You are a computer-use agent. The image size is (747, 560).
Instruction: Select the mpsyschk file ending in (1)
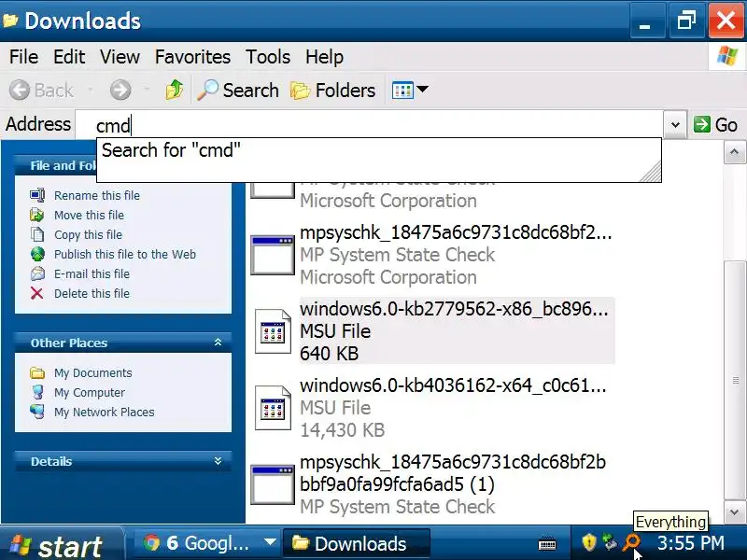pos(453,473)
